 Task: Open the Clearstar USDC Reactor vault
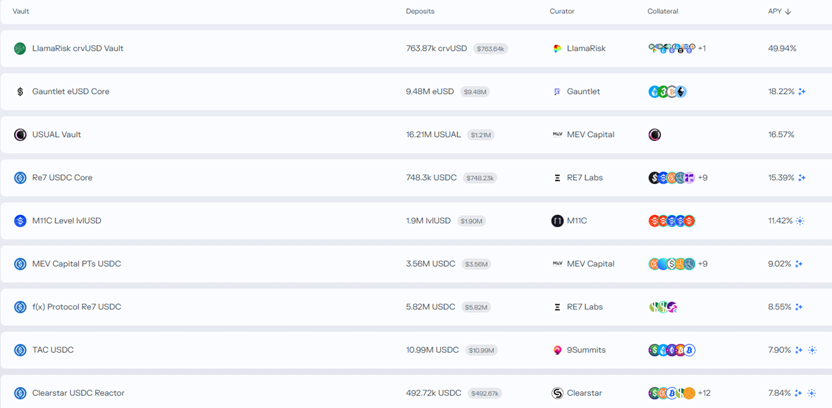tap(78, 393)
